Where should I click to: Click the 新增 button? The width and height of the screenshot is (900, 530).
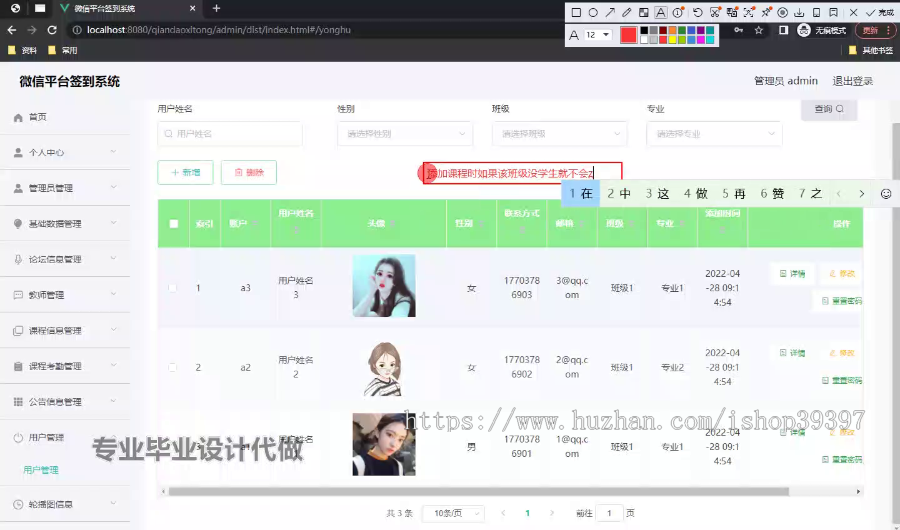185,172
